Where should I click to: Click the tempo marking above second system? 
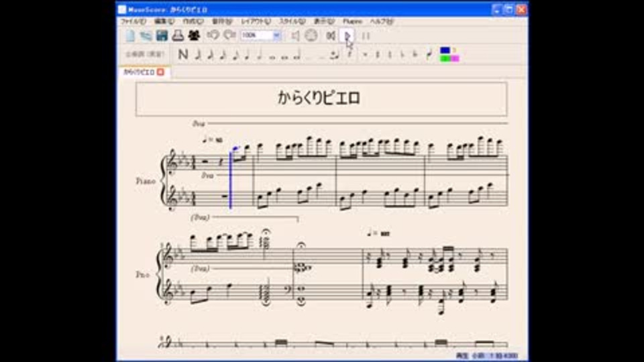tap(378, 233)
